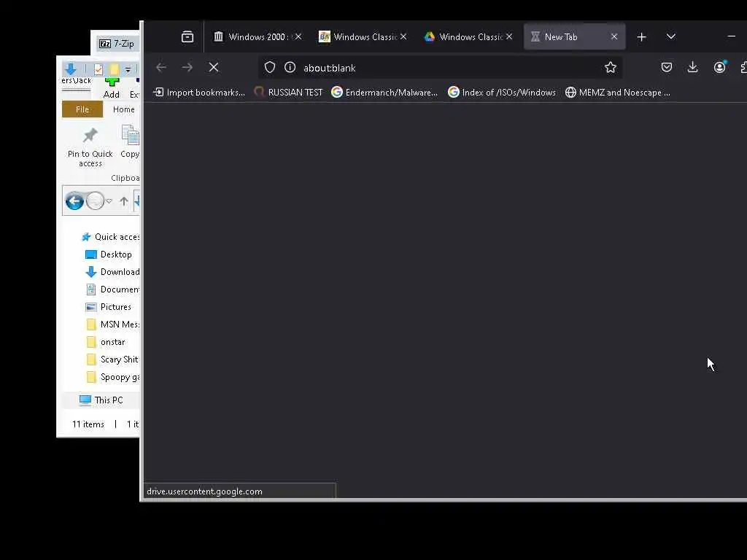
Task: Select Quick access in Explorer tree
Action: (111, 237)
